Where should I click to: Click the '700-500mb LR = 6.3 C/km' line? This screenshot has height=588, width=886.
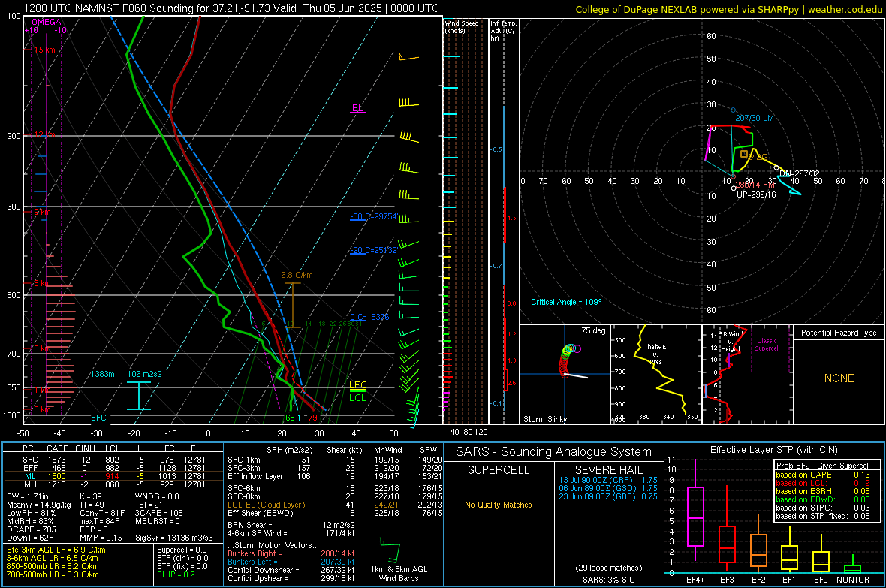click(53, 575)
